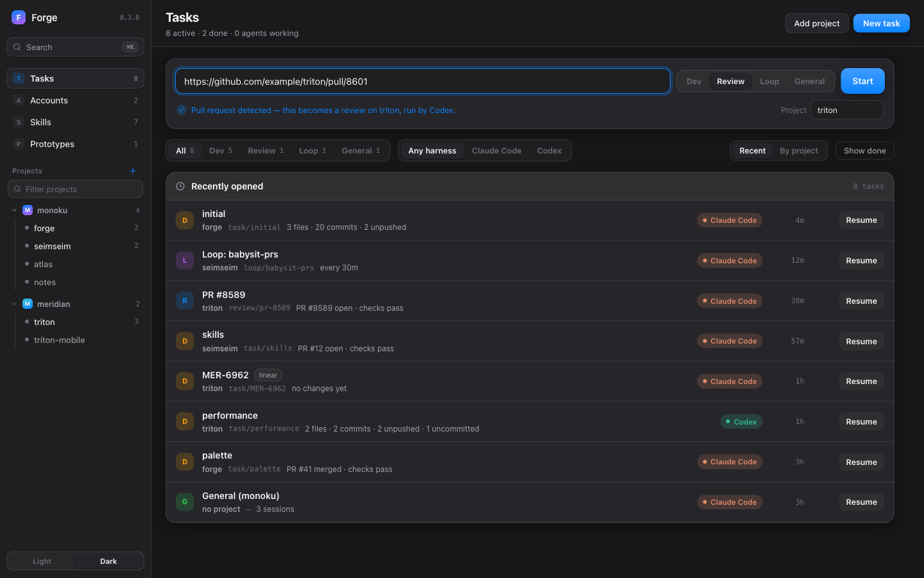The image size is (924, 578).
Task: Click the Recently opened clock icon
Action: tap(180, 186)
